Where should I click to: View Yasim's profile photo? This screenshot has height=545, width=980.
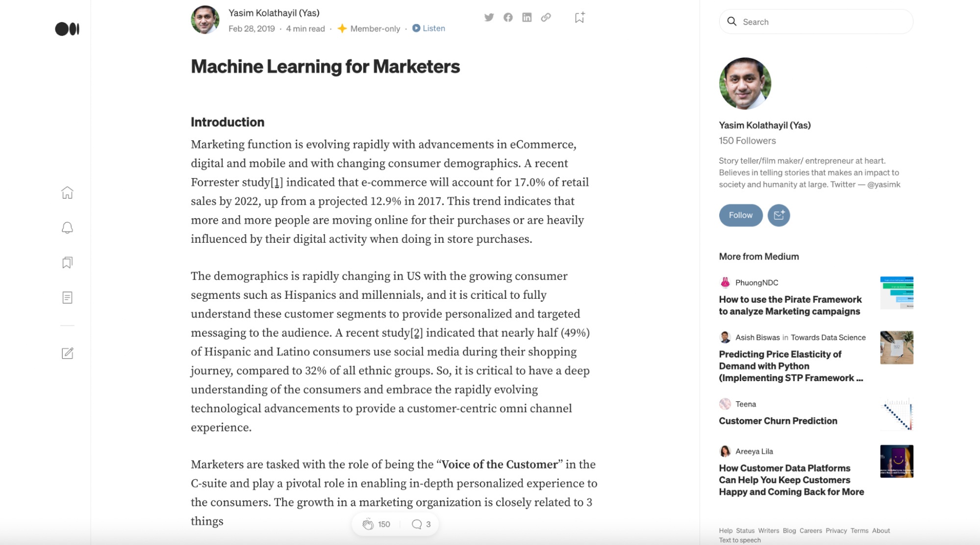pos(745,83)
